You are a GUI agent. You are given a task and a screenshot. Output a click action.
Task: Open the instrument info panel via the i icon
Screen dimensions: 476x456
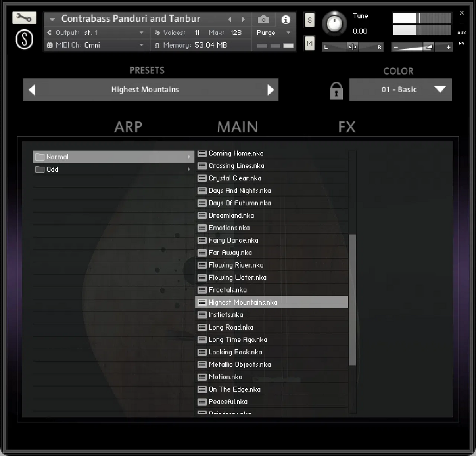coord(285,19)
